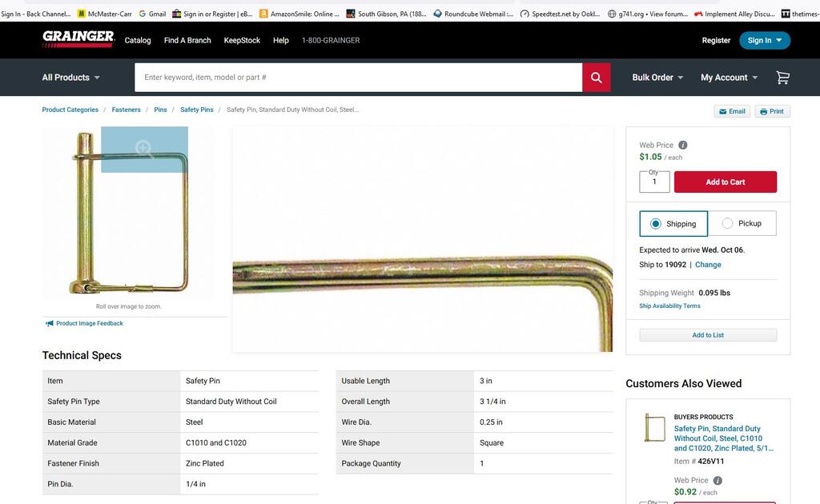Viewport: 820px width, 504px height.
Task: Click the 1-800-GRAINGER phone link
Action: (x=331, y=40)
